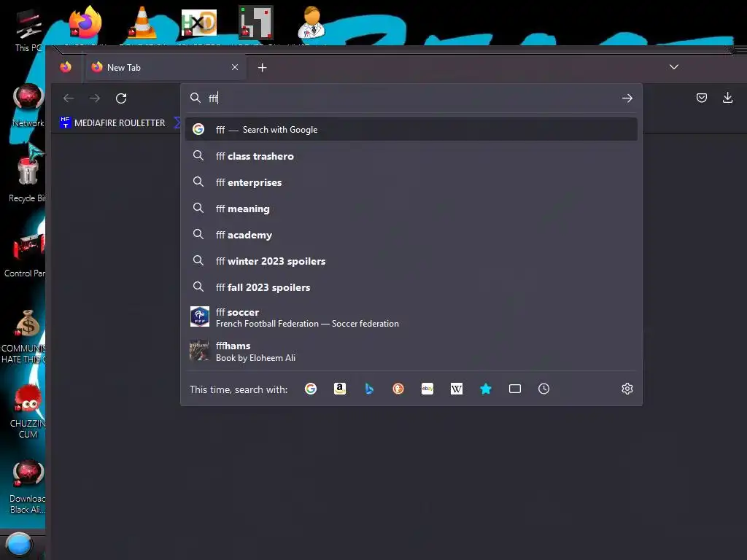Screen dimensions: 747x560
Task: Select fffhams book suggestion
Action: pyautogui.click(x=411, y=351)
